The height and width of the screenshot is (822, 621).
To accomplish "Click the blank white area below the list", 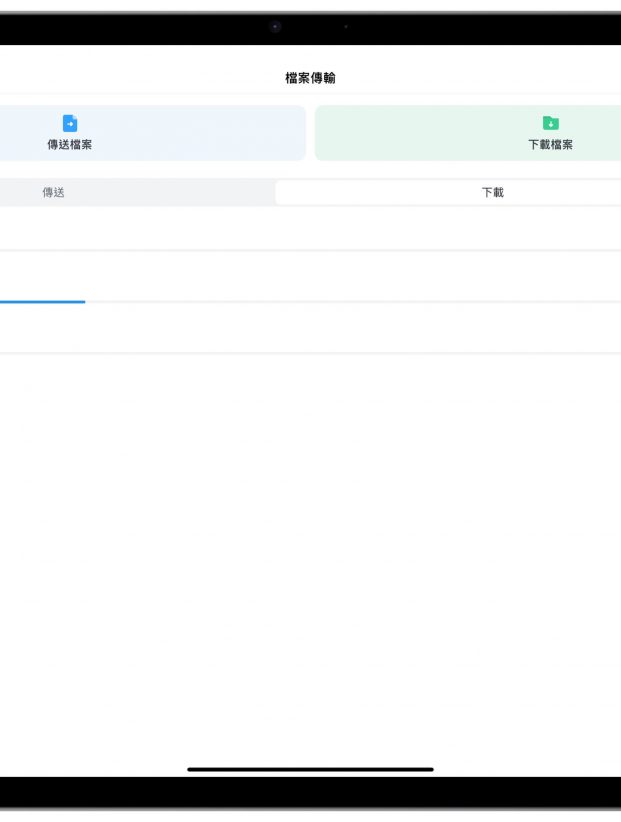I will (310, 550).
